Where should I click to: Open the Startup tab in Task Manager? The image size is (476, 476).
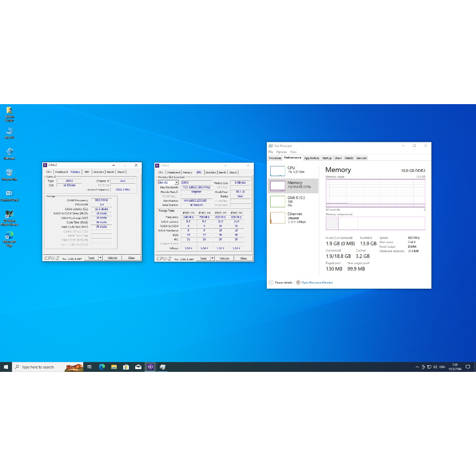[x=327, y=158]
